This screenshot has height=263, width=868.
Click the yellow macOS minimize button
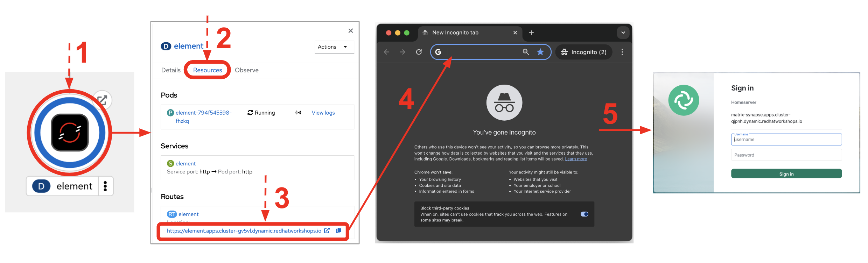pyautogui.click(x=398, y=33)
